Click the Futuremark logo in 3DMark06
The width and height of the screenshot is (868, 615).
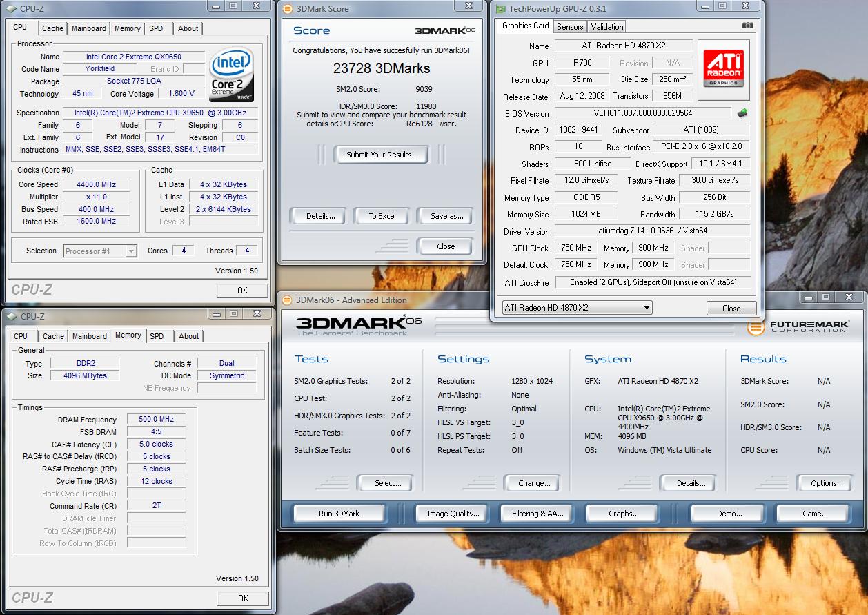[798, 326]
